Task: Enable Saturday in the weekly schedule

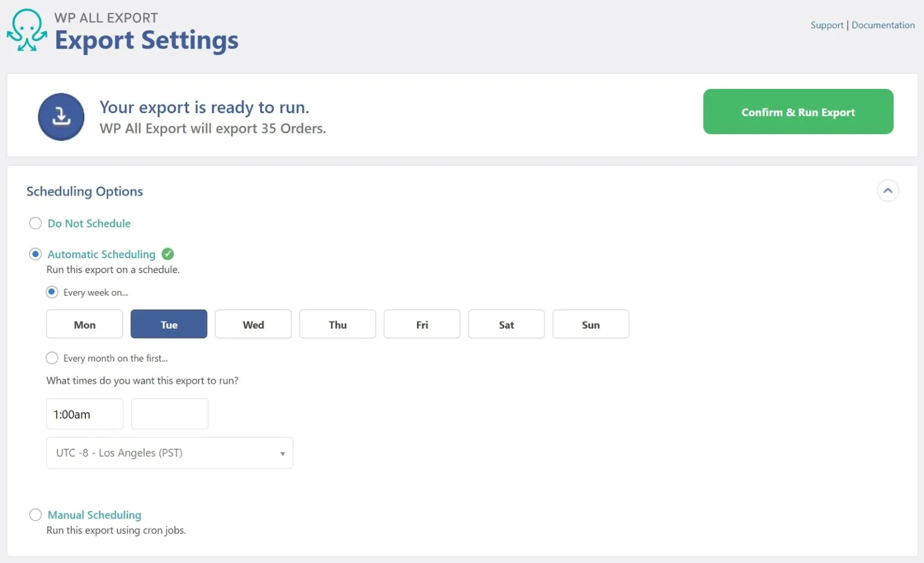Action: pos(506,324)
